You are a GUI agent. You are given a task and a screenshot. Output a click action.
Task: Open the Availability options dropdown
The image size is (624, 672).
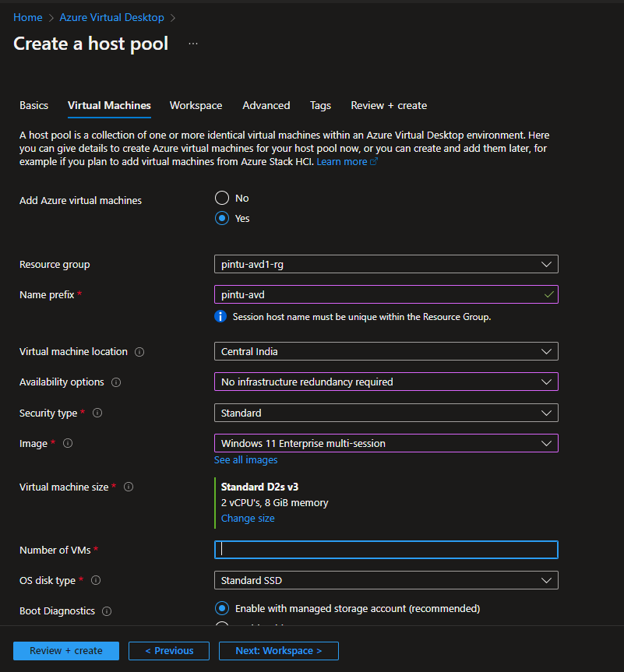point(386,382)
